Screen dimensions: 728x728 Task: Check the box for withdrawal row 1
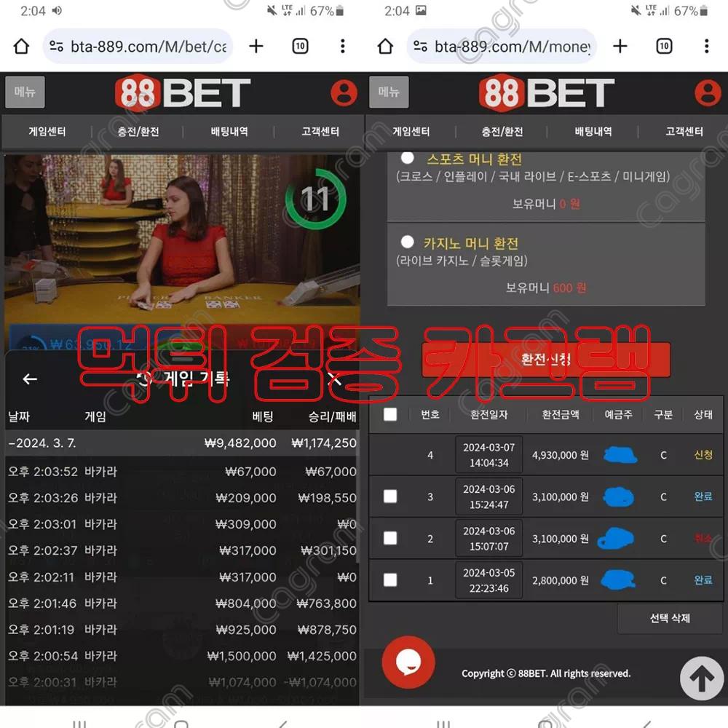click(x=391, y=580)
